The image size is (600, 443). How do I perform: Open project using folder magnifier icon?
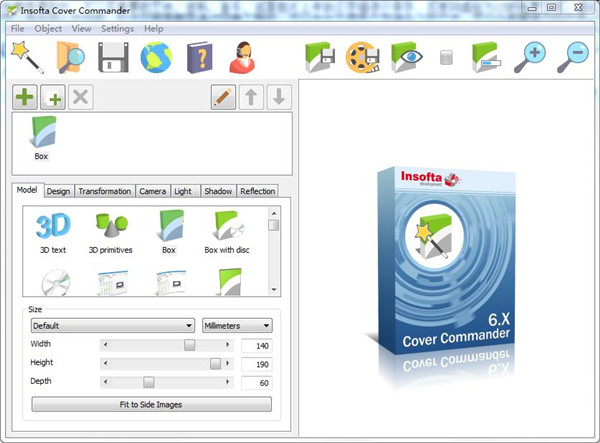tap(72, 58)
